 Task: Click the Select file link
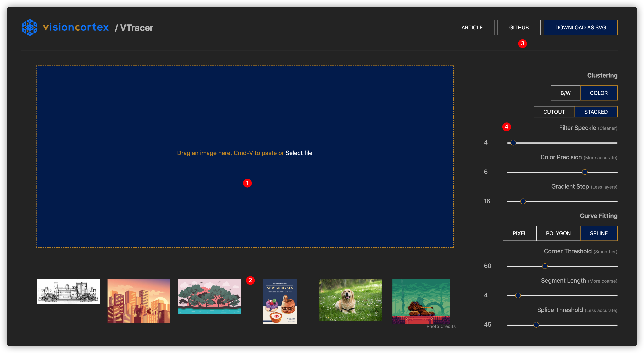point(299,153)
